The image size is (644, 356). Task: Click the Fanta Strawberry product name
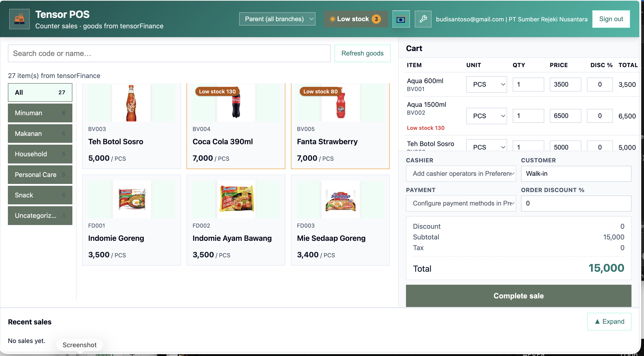(x=327, y=142)
